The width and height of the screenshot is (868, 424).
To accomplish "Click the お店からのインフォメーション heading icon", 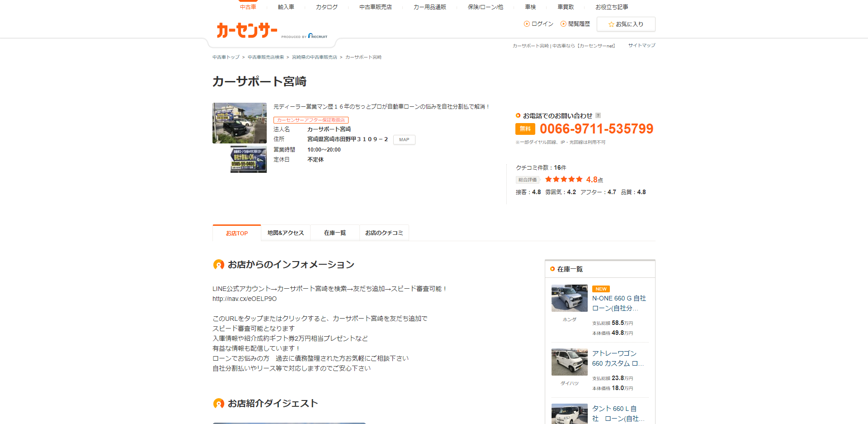I will [x=219, y=265].
